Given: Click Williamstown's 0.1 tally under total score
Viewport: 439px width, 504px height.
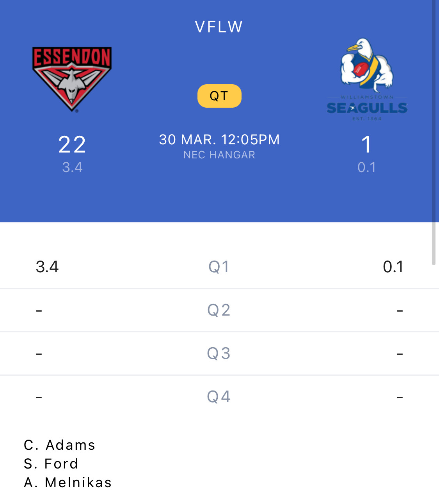Looking at the screenshot, I should tap(366, 167).
